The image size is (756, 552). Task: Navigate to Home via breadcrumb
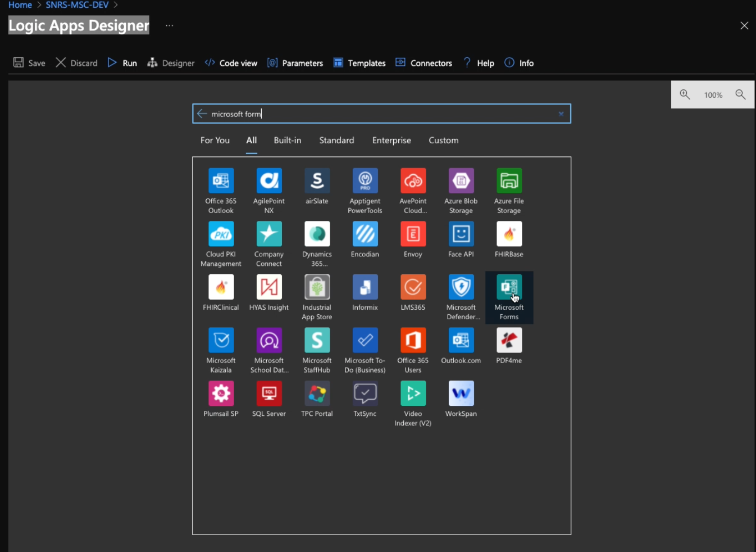20,4
